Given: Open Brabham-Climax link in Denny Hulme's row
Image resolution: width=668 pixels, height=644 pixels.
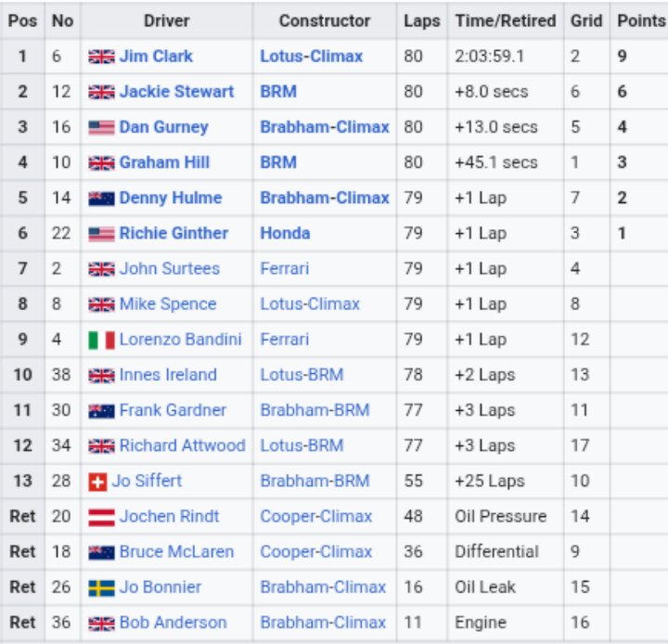Looking at the screenshot, I should coord(325,198).
